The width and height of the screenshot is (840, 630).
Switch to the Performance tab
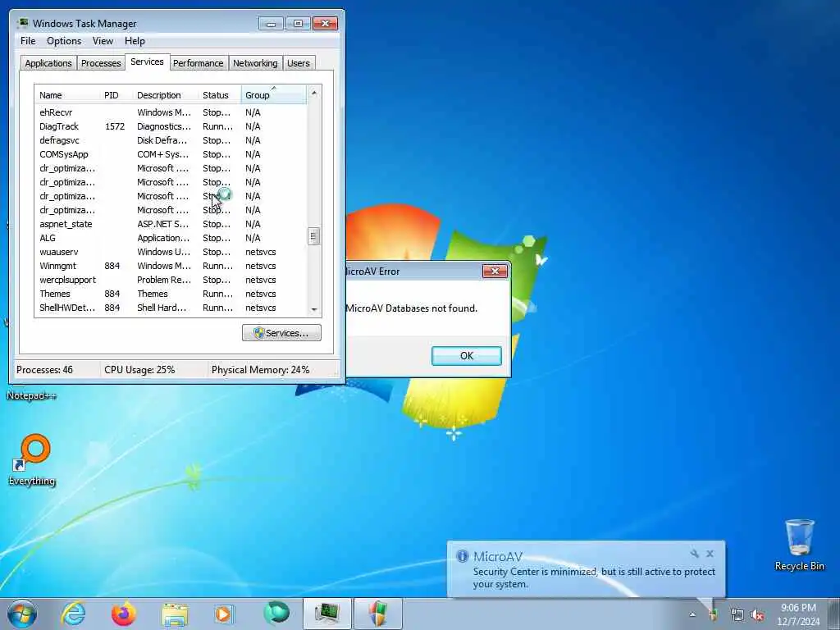click(x=199, y=62)
